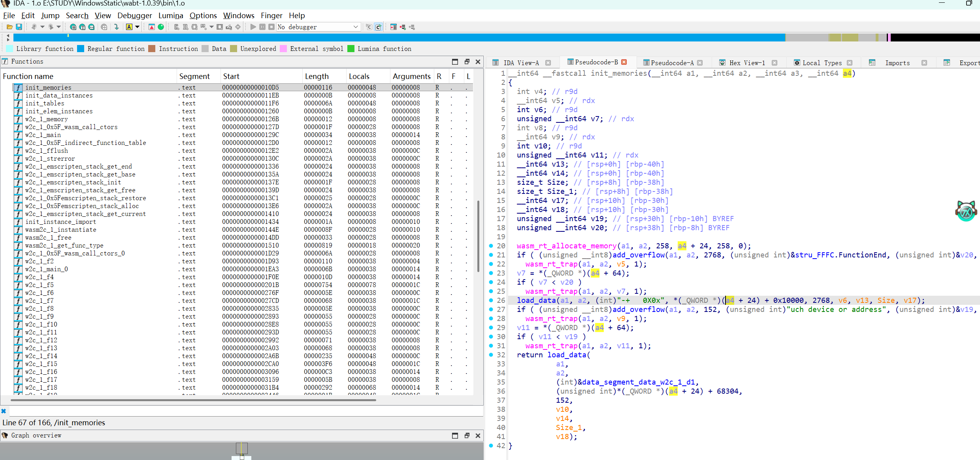
Task: Click the green jump arrow icon
Action: 116,27
